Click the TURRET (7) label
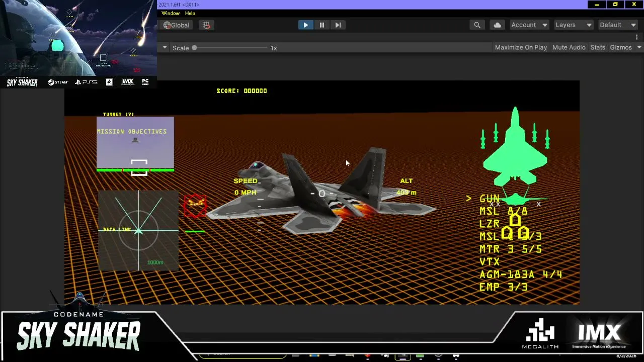This screenshot has width=644, height=362. (118, 114)
